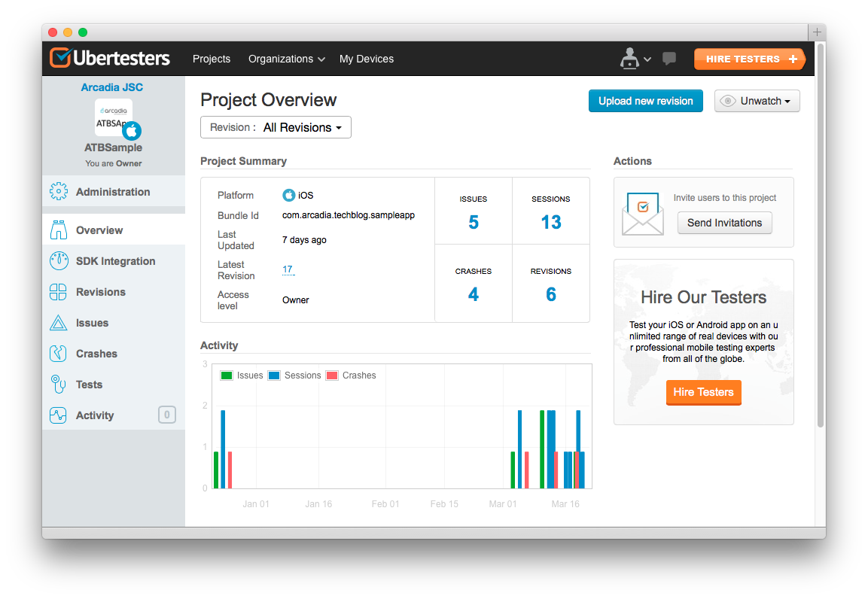This screenshot has height=599, width=868.
Task: Click the Upload new revision button
Action: [x=645, y=101]
